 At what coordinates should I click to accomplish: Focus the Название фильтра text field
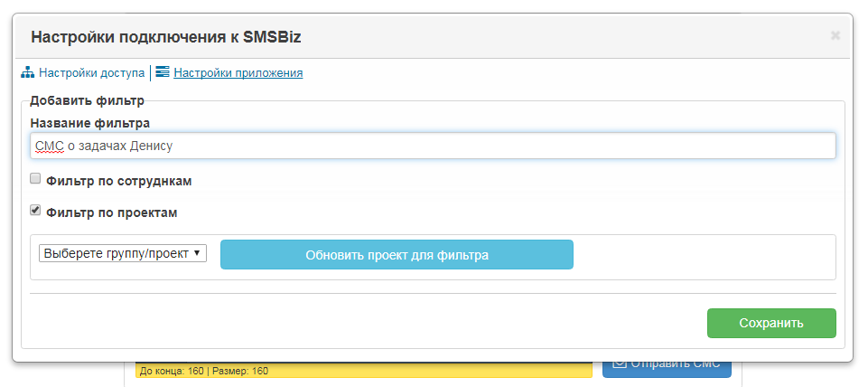433,146
